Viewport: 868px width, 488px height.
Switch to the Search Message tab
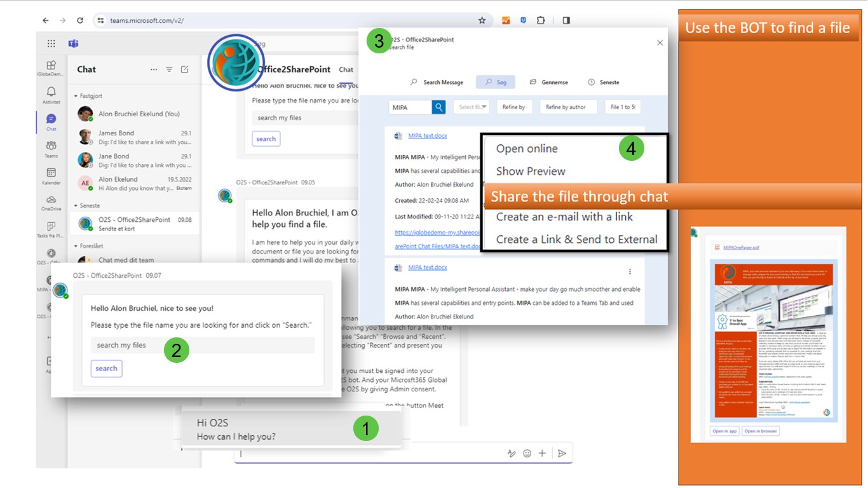point(437,82)
